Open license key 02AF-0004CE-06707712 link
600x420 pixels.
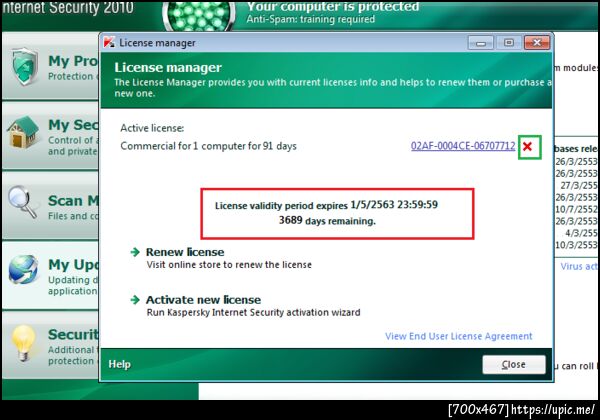click(463, 146)
